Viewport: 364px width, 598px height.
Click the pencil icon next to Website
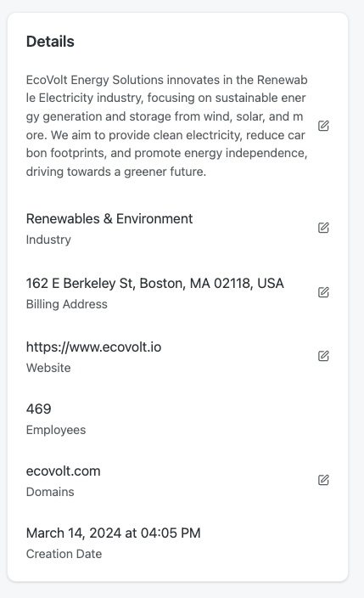coord(323,356)
